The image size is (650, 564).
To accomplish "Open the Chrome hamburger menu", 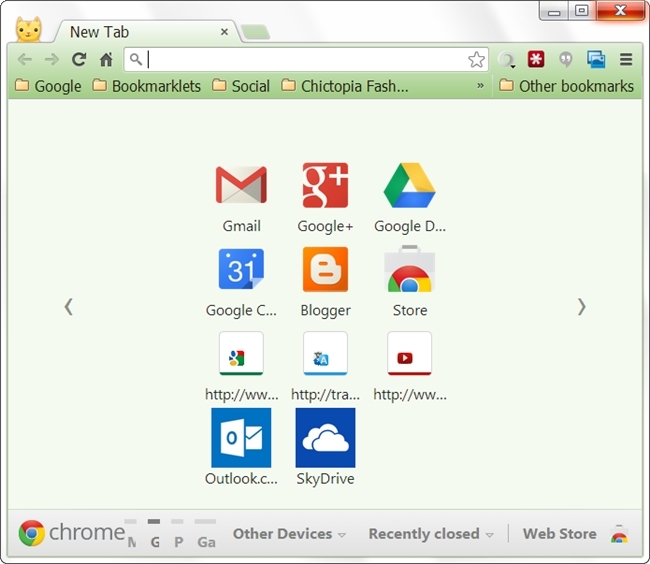I will click(x=626, y=60).
